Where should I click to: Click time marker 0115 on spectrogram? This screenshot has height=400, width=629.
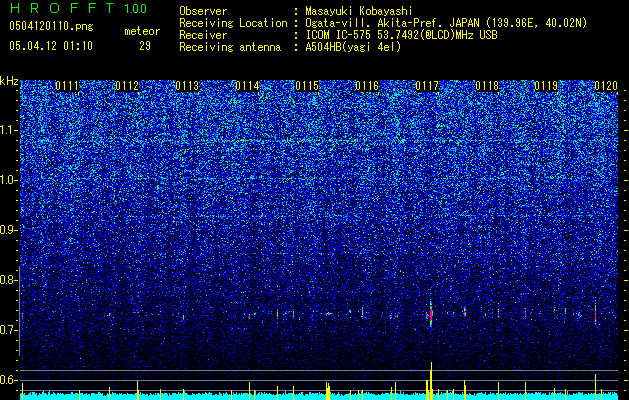pos(307,86)
